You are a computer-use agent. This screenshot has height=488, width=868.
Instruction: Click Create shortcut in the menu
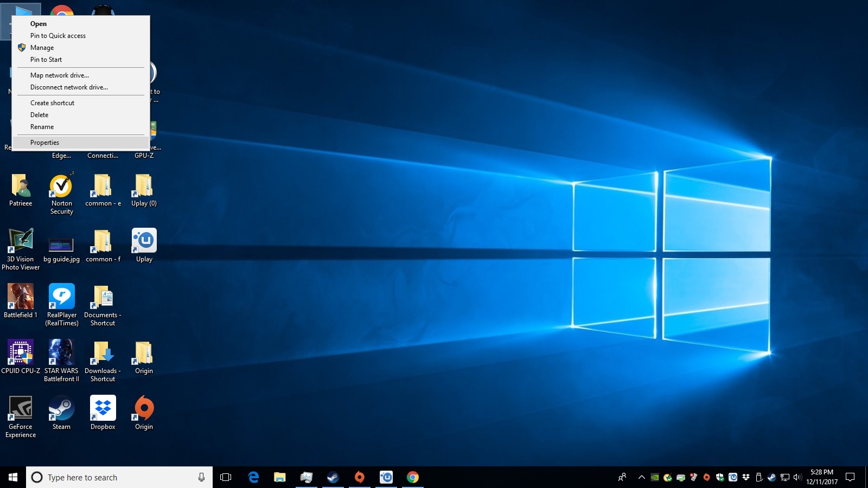(x=80, y=103)
